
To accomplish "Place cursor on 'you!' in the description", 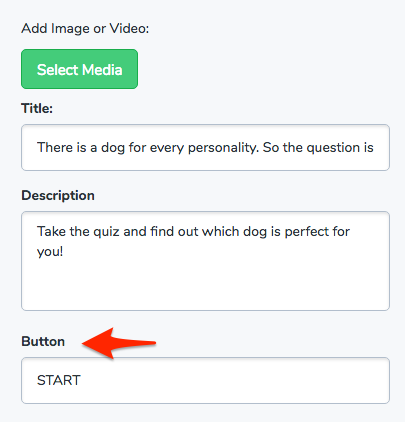I will click(x=50, y=252).
